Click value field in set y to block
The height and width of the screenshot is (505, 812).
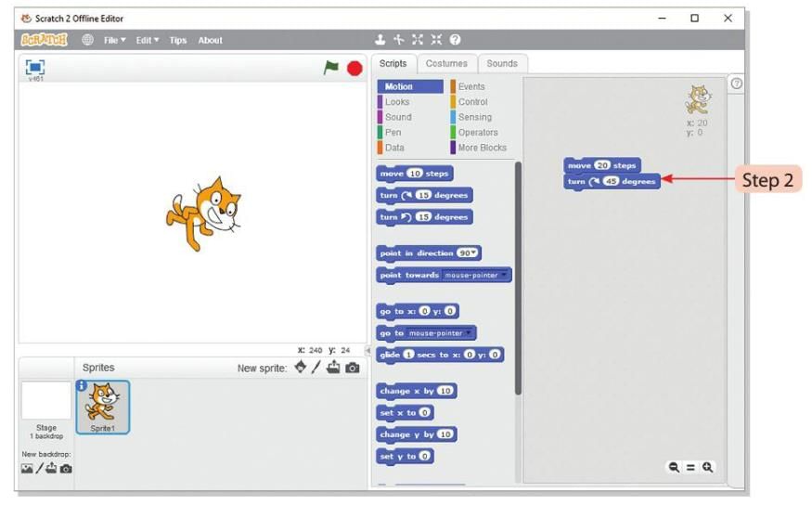(x=425, y=457)
